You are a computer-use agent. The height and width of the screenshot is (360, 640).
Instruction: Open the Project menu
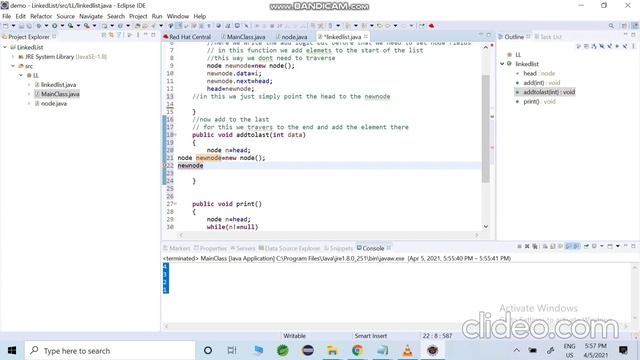[138, 16]
